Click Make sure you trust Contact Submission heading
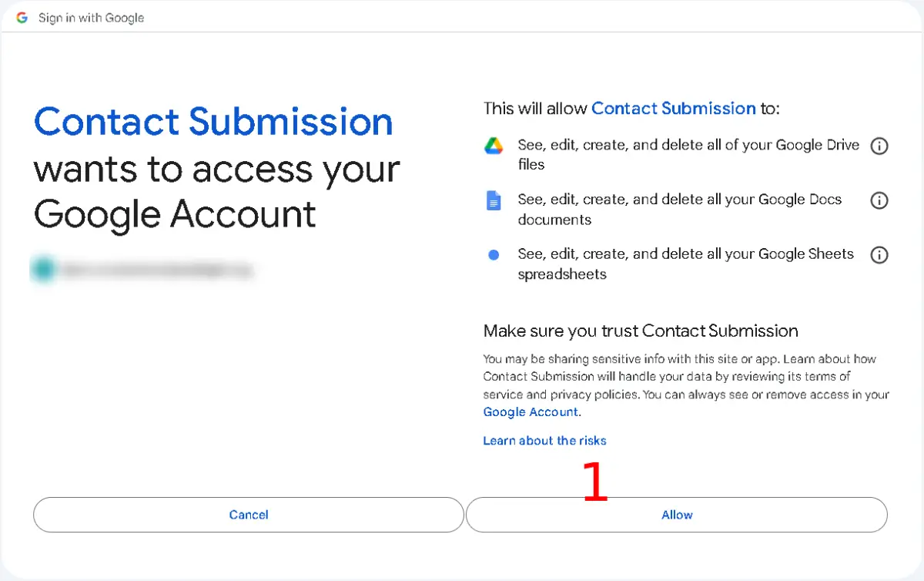The height and width of the screenshot is (581, 924). point(640,331)
